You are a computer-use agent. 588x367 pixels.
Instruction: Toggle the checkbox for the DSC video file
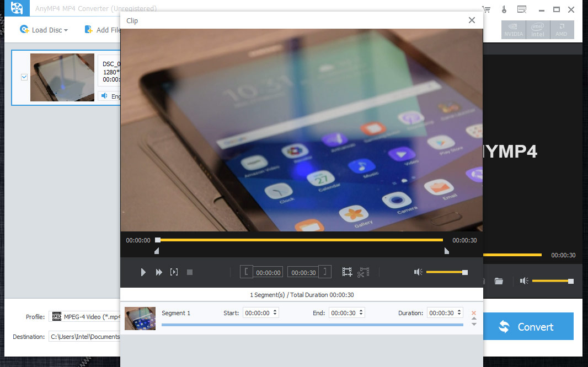pyautogui.click(x=24, y=77)
